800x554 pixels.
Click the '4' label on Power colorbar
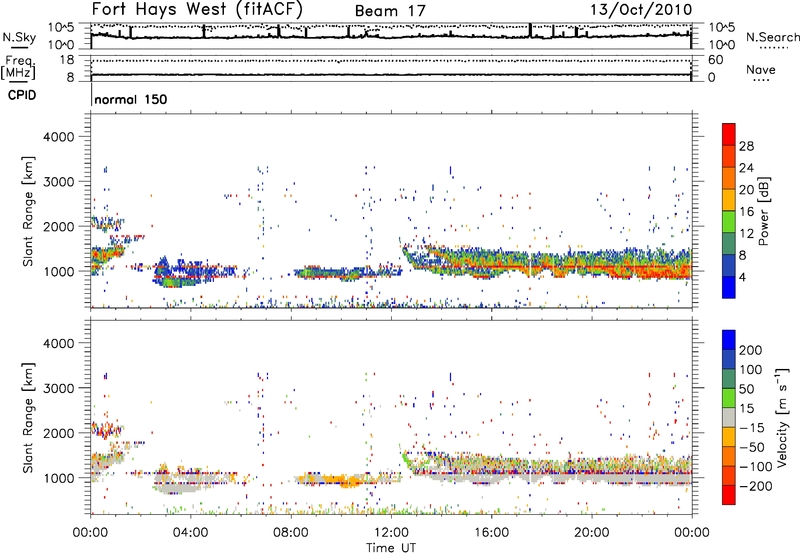click(742, 277)
